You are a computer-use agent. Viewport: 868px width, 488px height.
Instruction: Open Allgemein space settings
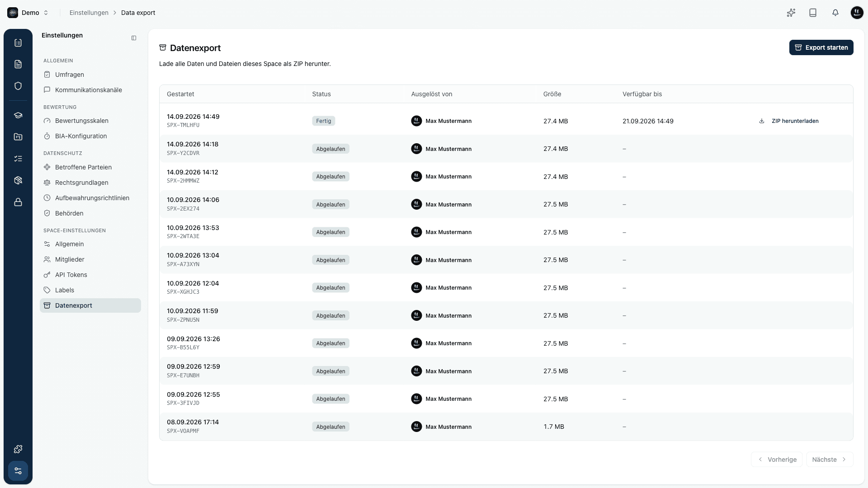[x=90, y=244]
